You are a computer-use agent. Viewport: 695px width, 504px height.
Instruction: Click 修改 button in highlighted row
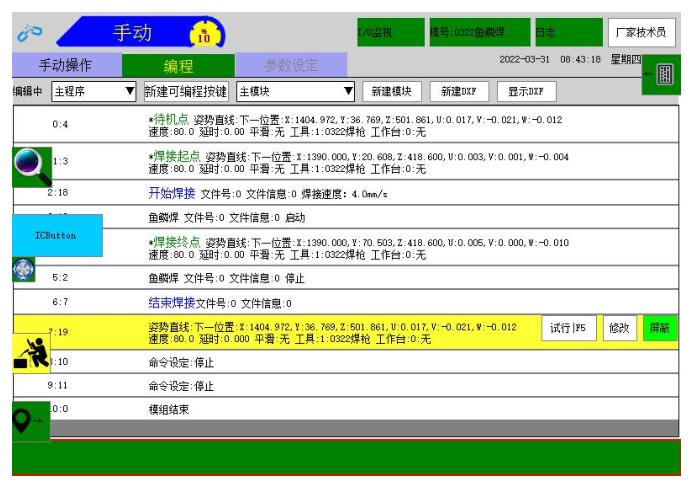[x=620, y=328]
